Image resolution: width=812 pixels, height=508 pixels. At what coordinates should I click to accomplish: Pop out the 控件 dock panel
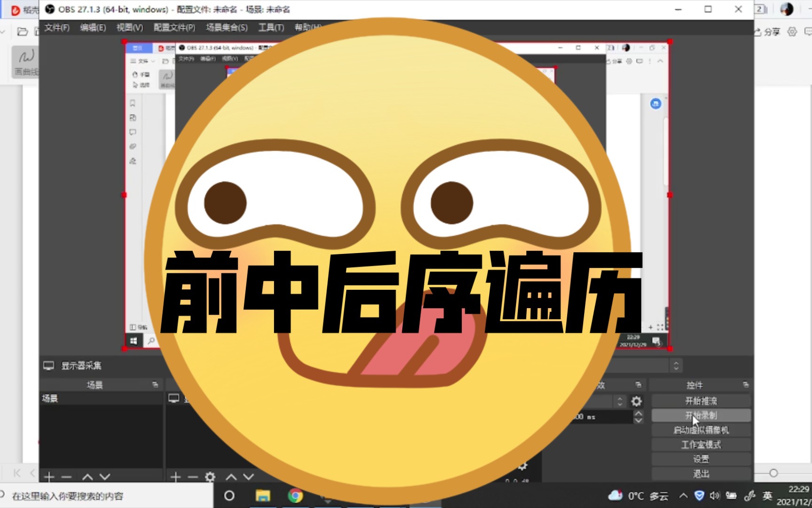(745, 385)
